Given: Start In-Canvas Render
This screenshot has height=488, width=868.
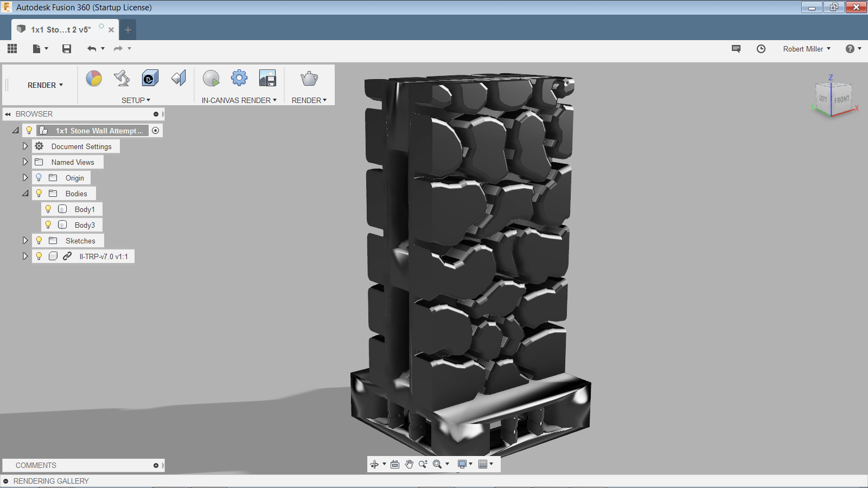Looking at the screenshot, I should [x=211, y=79].
